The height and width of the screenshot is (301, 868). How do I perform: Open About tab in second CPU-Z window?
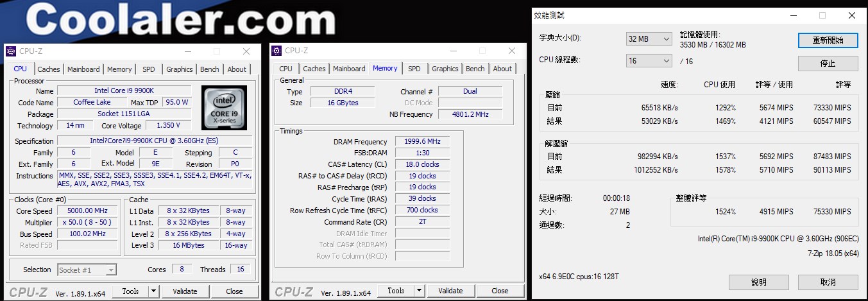pos(502,69)
